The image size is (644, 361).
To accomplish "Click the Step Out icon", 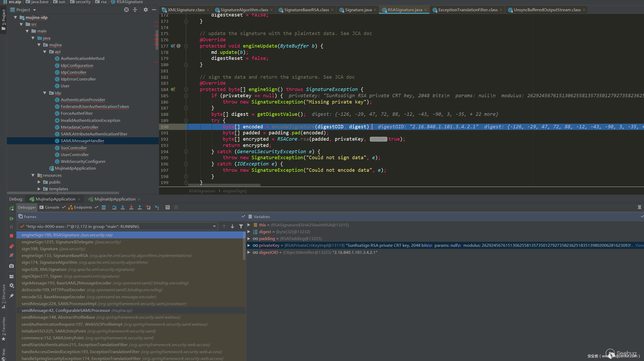I will (x=140, y=207).
